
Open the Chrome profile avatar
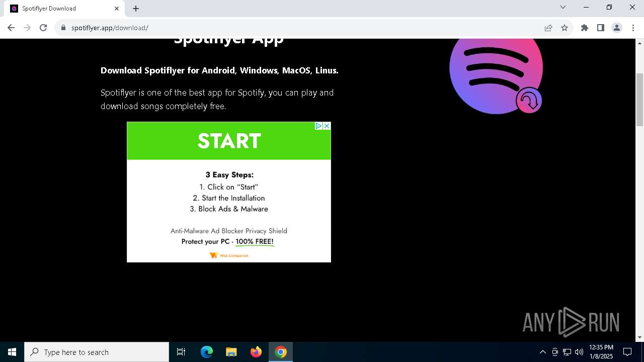coord(617,28)
